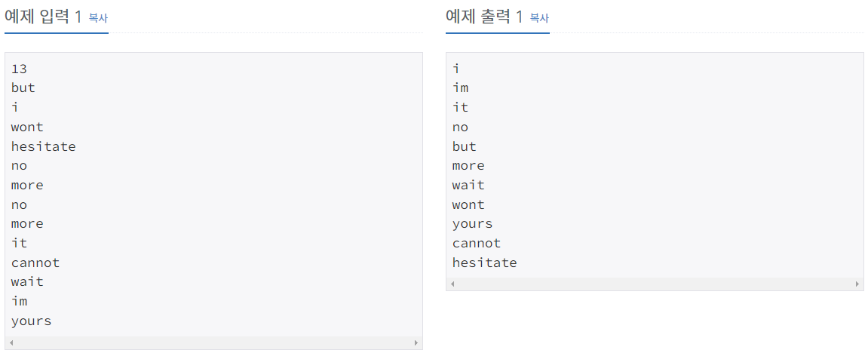The width and height of the screenshot is (868, 353).
Task: Click the word "wont" in the input box
Action: 27,127
